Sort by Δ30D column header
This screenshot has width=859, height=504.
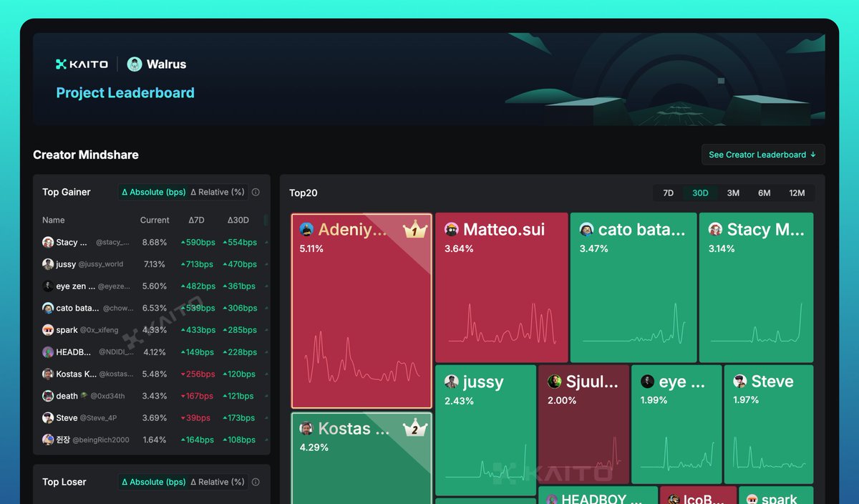(238, 220)
